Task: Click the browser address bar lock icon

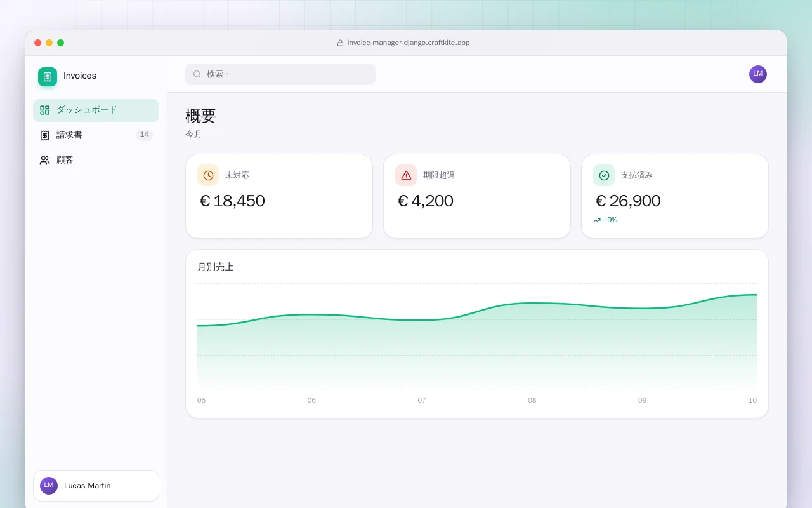Action: [340, 43]
